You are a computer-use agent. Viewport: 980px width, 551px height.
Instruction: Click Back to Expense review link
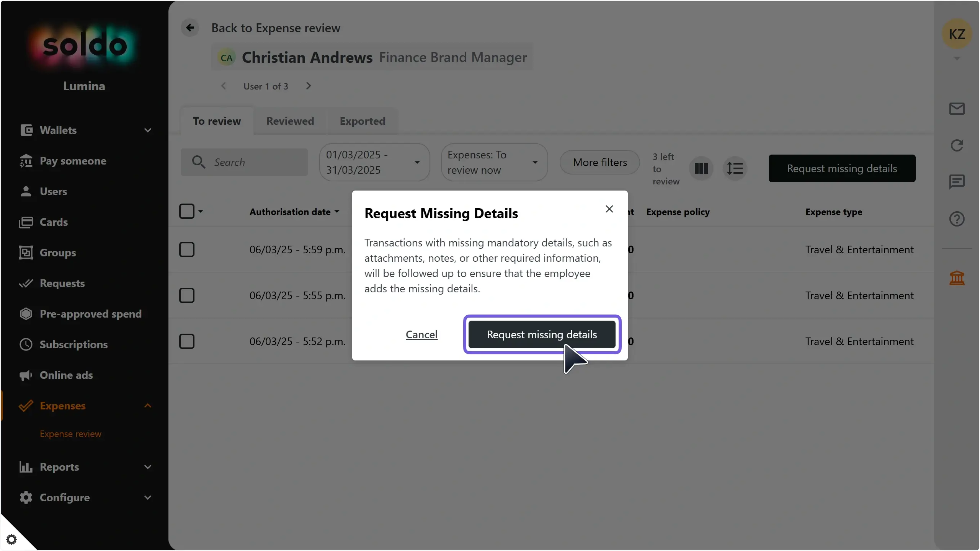pos(276,28)
